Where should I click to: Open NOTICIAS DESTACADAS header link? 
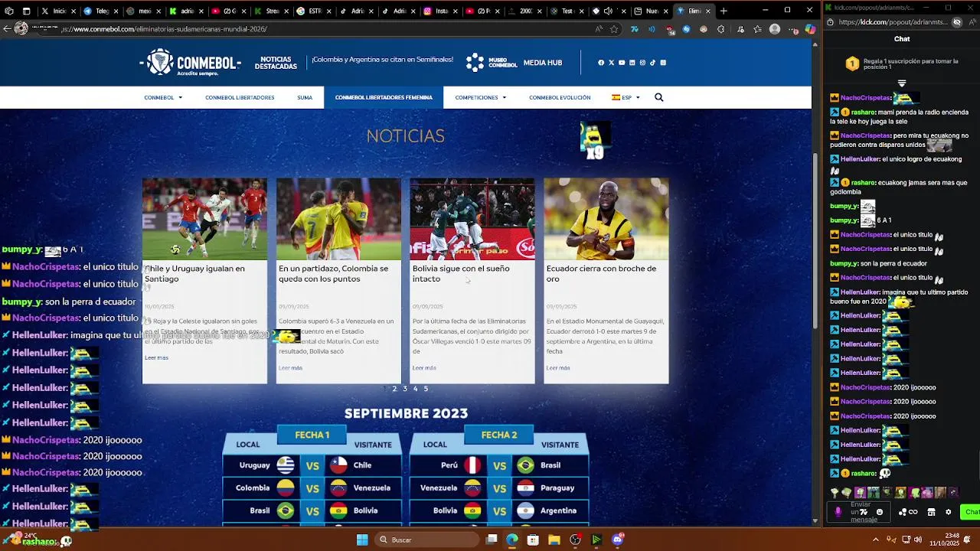point(276,63)
